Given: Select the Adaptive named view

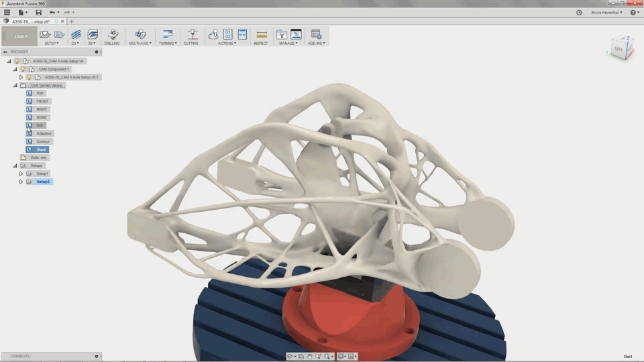Looking at the screenshot, I should (44, 133).
